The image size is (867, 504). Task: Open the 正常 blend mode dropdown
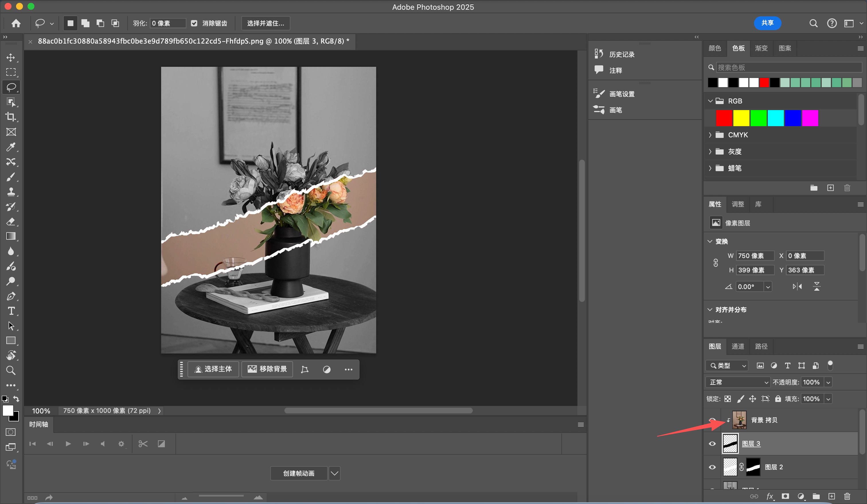(x=738, y=382)
